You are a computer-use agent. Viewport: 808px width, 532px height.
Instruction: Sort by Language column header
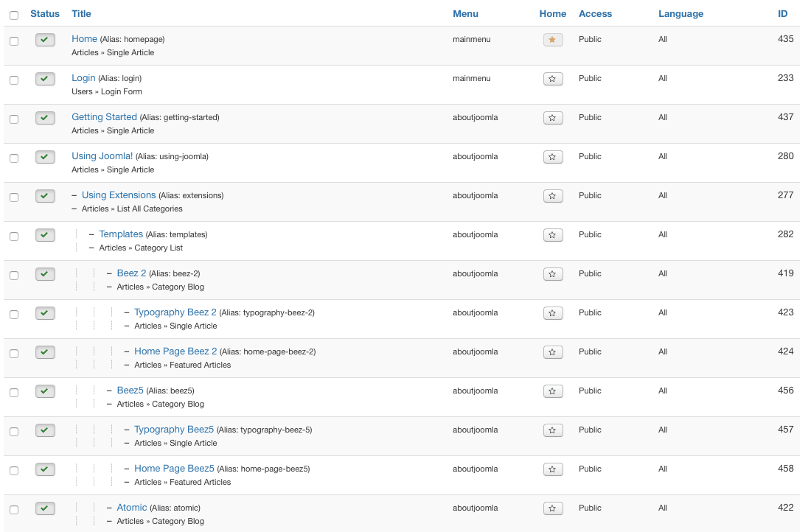pyautogui.click(x=680, y=14)
